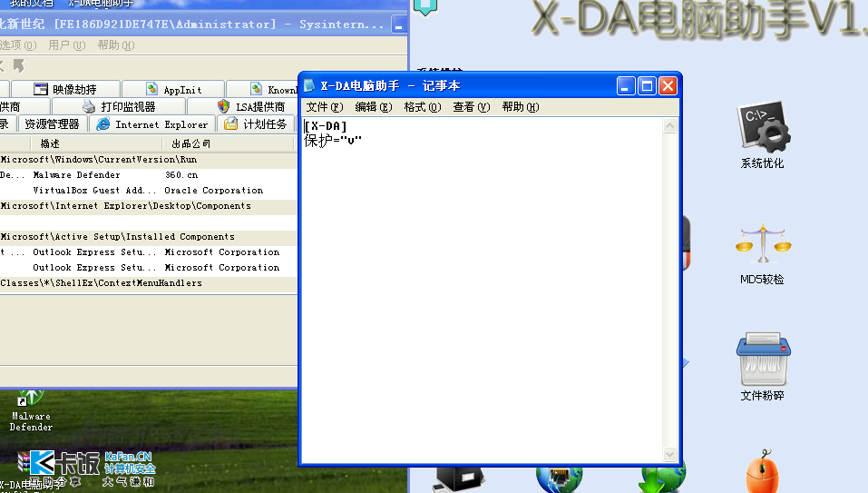Image resolution: width=868 pixels, height=493 pixels.
Task: Click the 保护="v" line in Notepad
Action: (x=333, y=140)
